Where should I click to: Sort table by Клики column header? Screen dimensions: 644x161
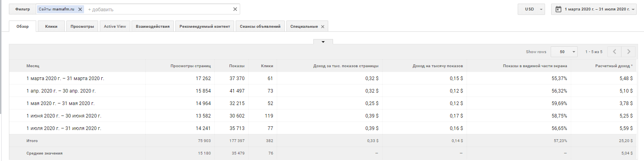coord(267,66)
